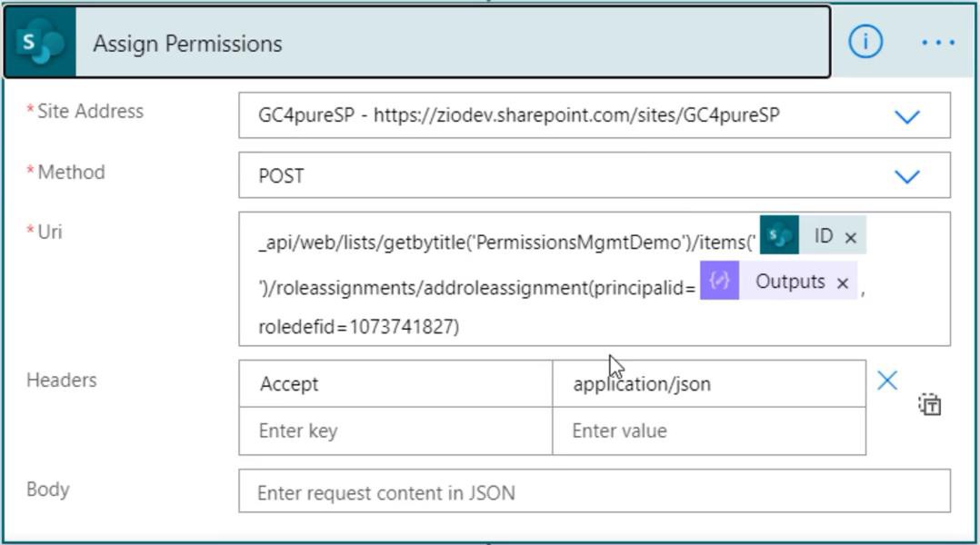Focus the Enter key header field
This screenshot has width=980, height=545.
click(395, 431)
